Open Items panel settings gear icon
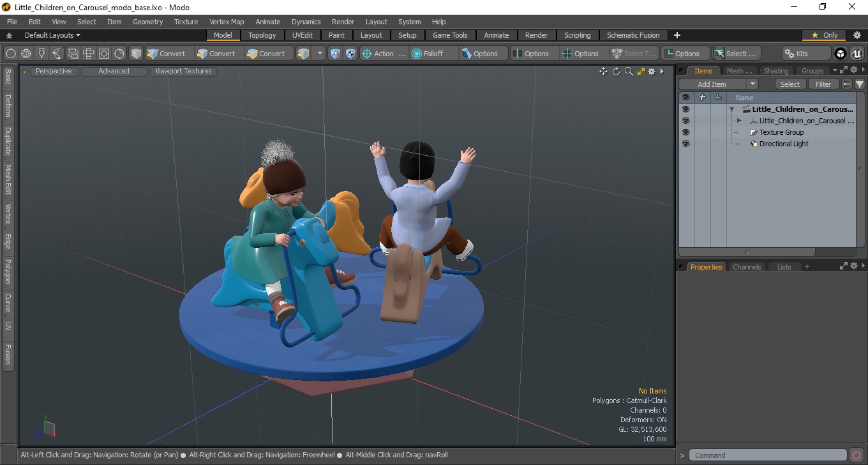 point(853,70)
